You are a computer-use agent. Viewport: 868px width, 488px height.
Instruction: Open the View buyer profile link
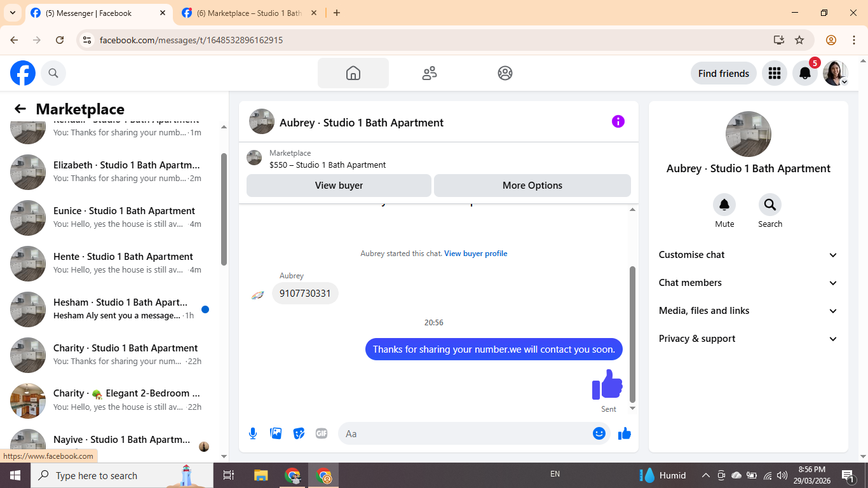(475, 254)
